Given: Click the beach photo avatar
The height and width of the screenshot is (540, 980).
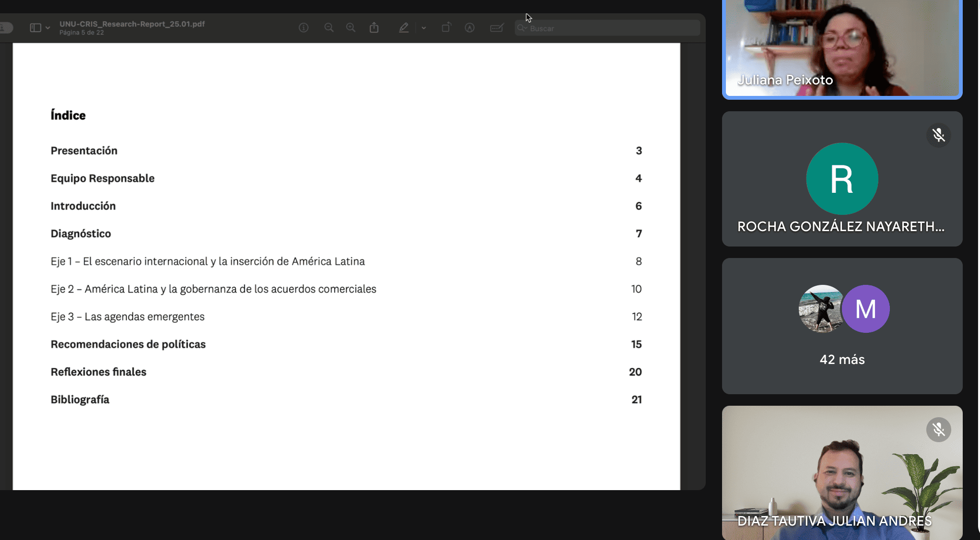Looking at the screenshot, I should (x=821, y=309).
